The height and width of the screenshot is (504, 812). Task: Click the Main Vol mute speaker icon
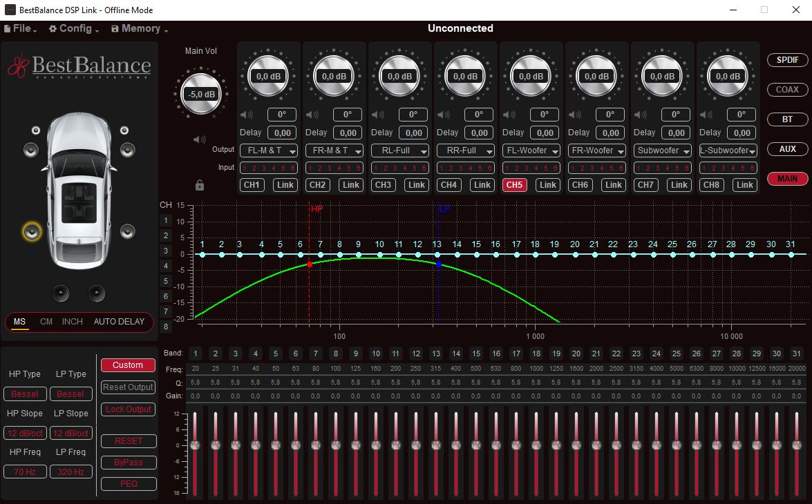coord(200,140)
